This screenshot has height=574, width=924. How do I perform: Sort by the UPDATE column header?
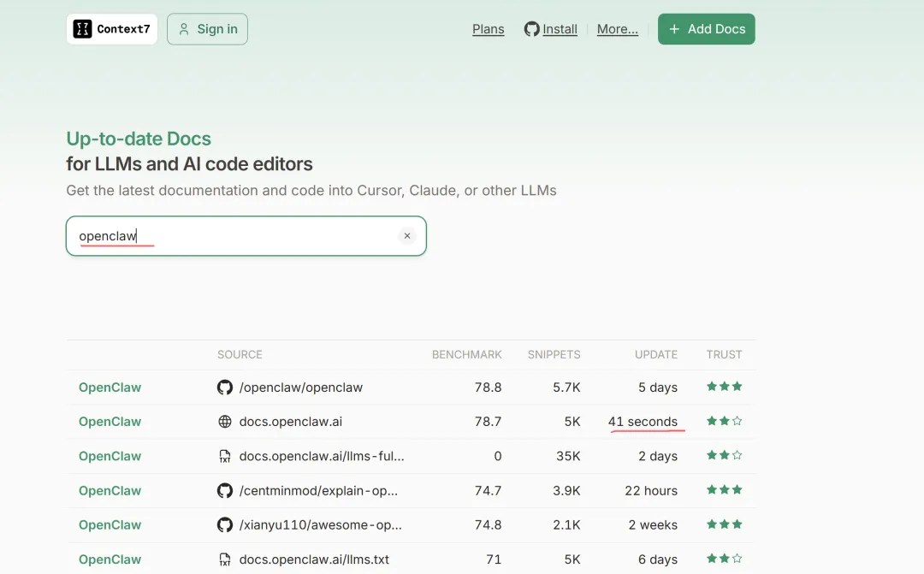(656, 355)
